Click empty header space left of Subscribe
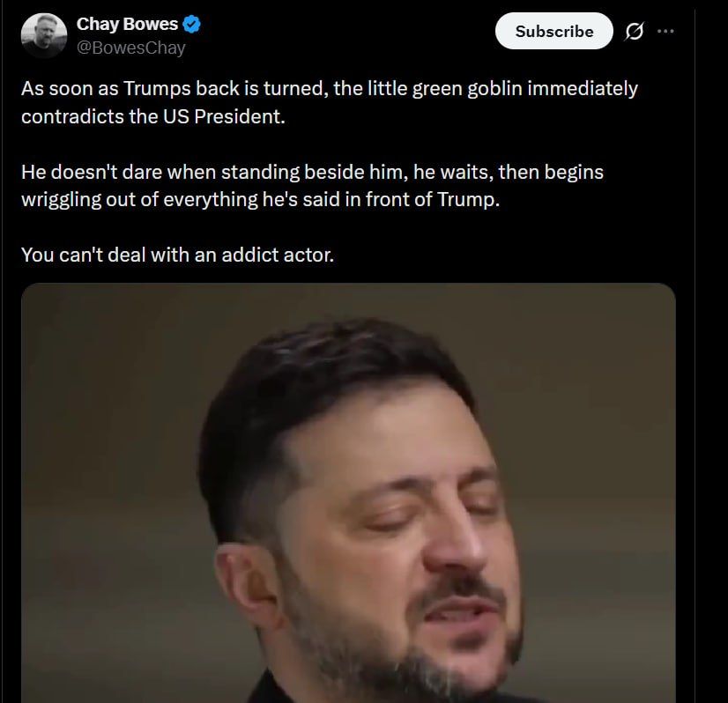Viewport: 728px width, 703px height. pyautogui.click(x=353, y=35)
